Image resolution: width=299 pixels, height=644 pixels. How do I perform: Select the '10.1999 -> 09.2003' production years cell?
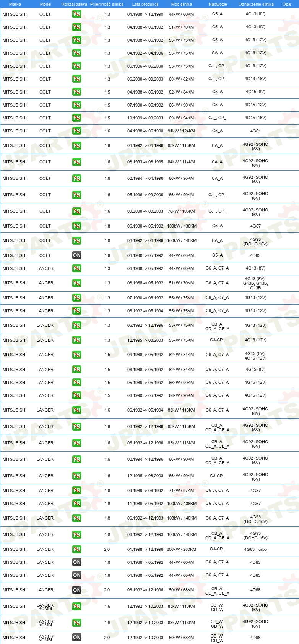145,118
